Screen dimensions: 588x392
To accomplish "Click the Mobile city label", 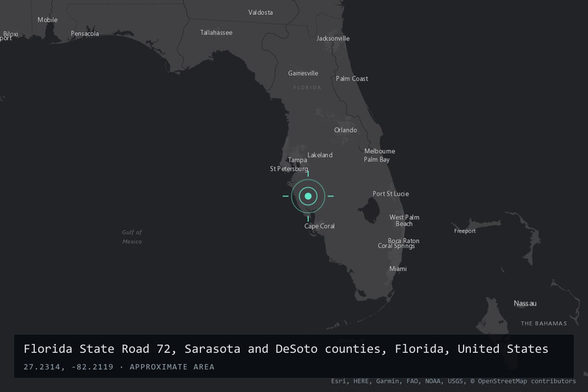I will click(x=48, y=20).
